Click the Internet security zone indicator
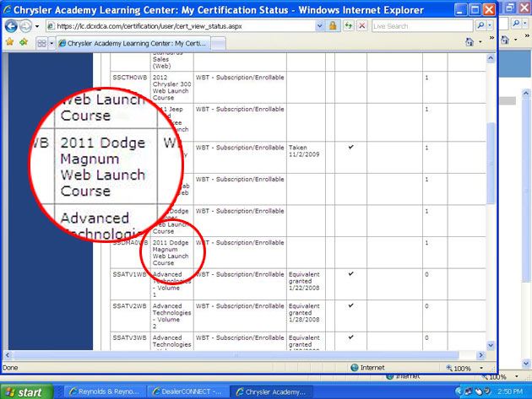 (x=368, y=368)
